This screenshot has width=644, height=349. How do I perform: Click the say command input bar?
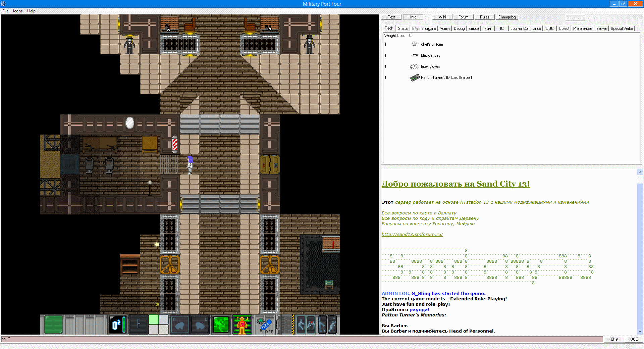pos(302,339)
